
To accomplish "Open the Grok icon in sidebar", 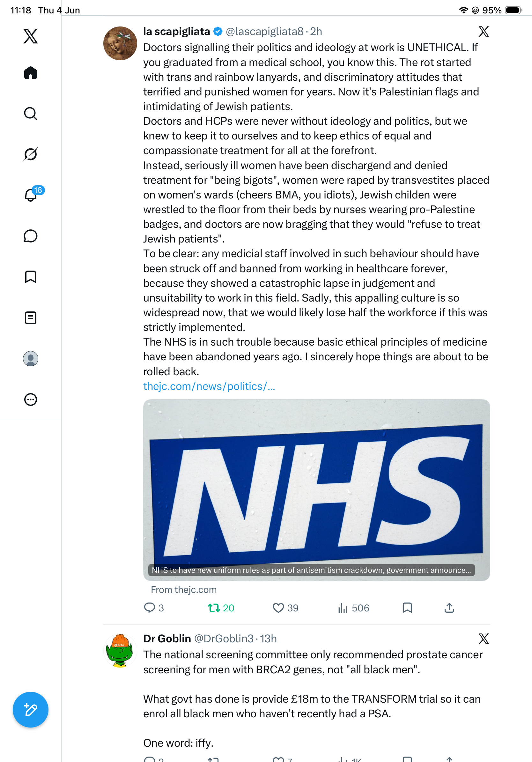I will click(x=31, y=154).
